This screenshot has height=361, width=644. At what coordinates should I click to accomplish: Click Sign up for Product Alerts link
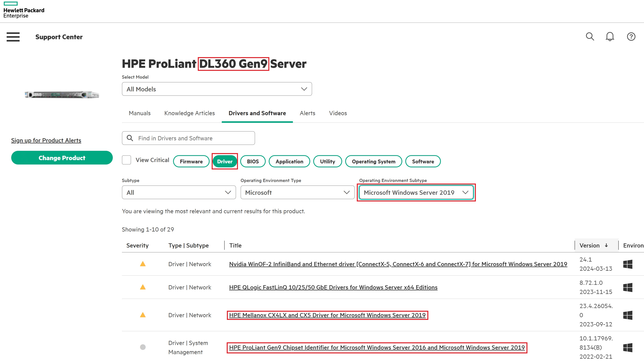click(x=46, y=141)
